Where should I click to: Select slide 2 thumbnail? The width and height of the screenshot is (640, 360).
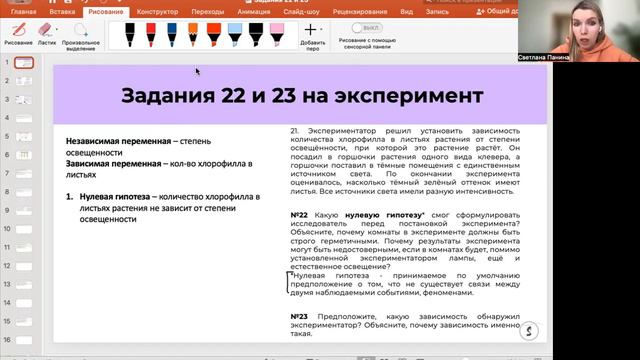(24, 81)
